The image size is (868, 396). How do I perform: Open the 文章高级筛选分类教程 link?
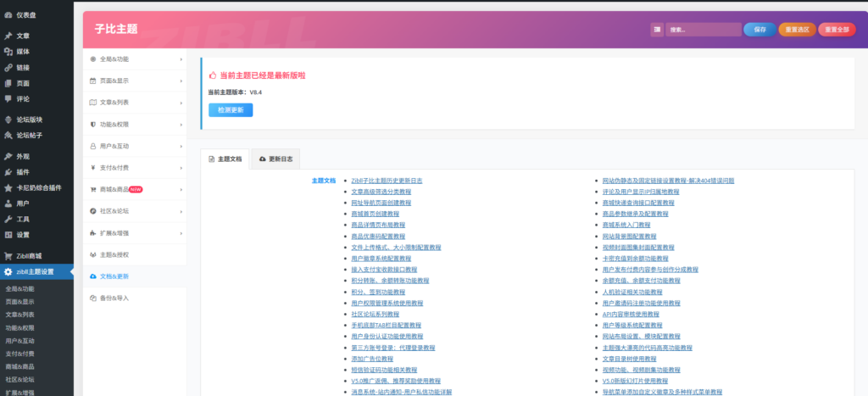click(x=381, y=192)
